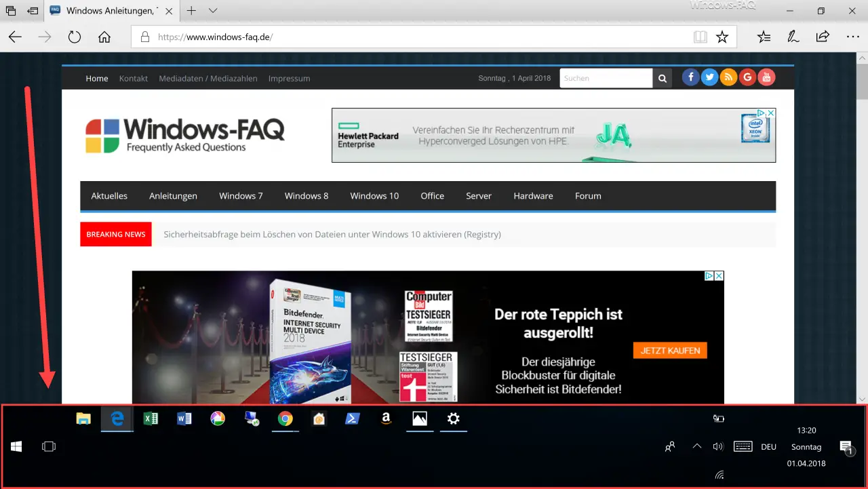Viewport: 868px width, 489px height.
Task: Open the colorful pinwheel app on taskbar
Action: [217, 418]
